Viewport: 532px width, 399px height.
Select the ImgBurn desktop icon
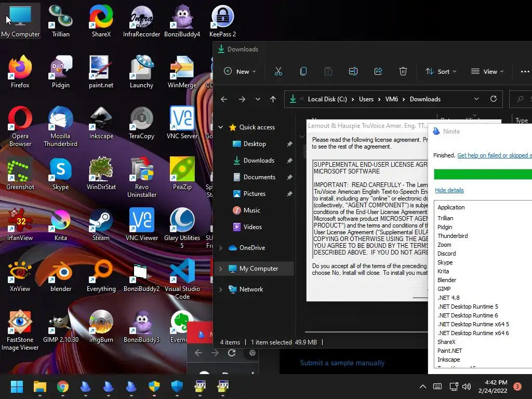point(101,326)
